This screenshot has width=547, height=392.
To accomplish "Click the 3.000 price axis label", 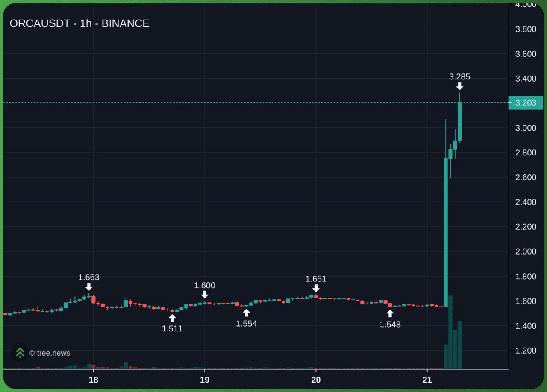I will click(x=526, y=128).
